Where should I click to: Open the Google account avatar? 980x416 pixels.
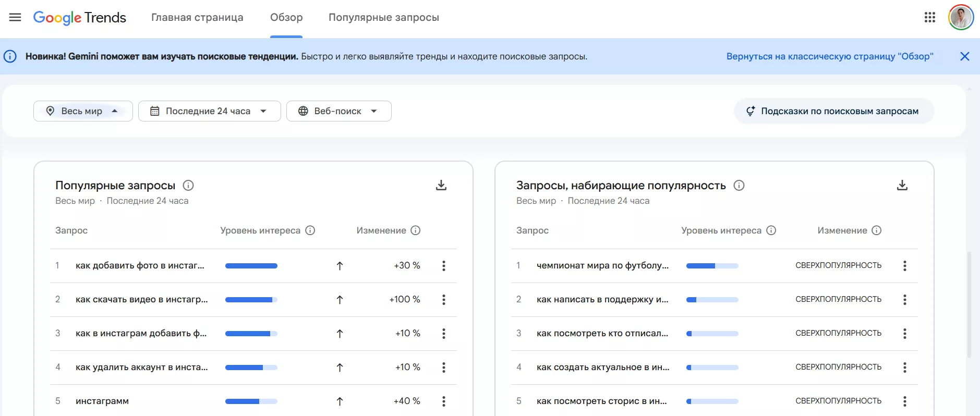coord(961,17)
